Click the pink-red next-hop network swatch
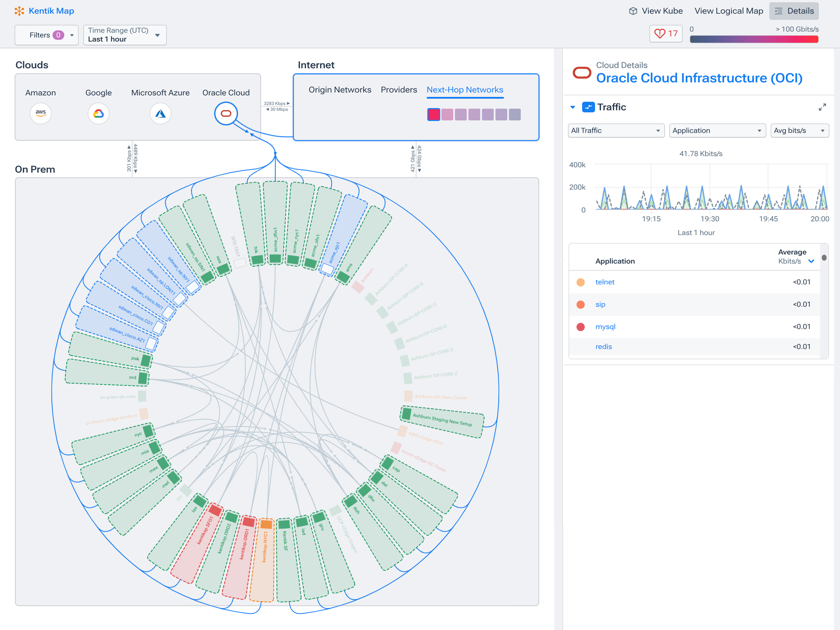 click(x=433, y=115)
